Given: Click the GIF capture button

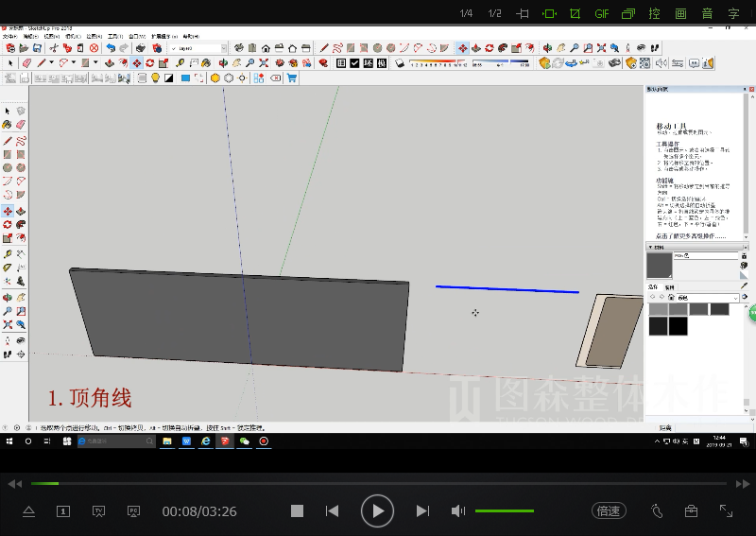Looking at the screenshot, I should (x=601, y=13).
